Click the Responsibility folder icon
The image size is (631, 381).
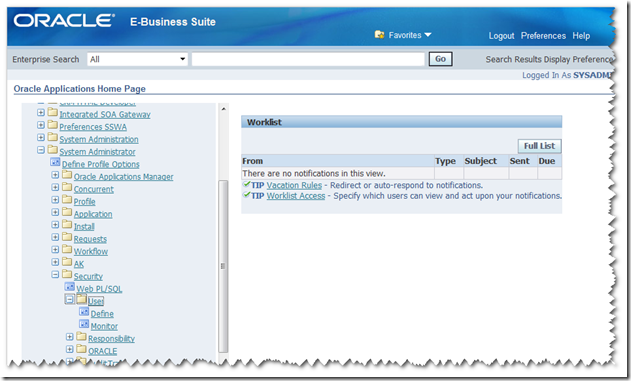click(x=82, y=337)
